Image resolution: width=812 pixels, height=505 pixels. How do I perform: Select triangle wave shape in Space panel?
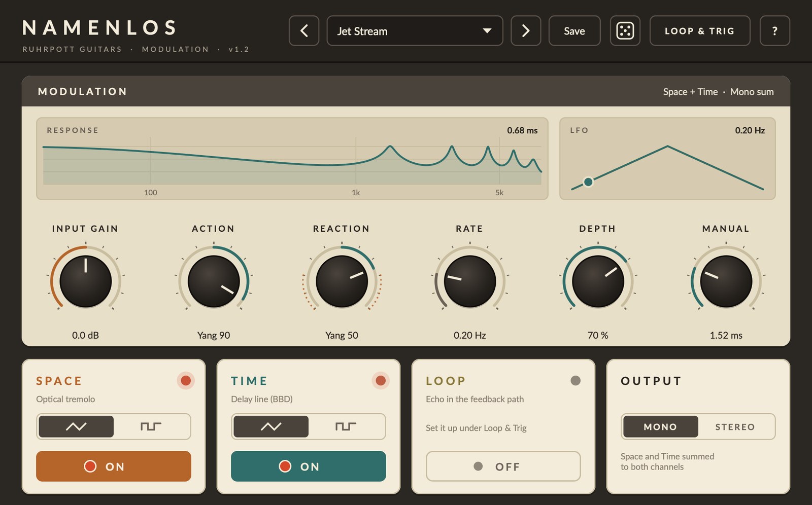pyautogui.click(x=76, y=426)
